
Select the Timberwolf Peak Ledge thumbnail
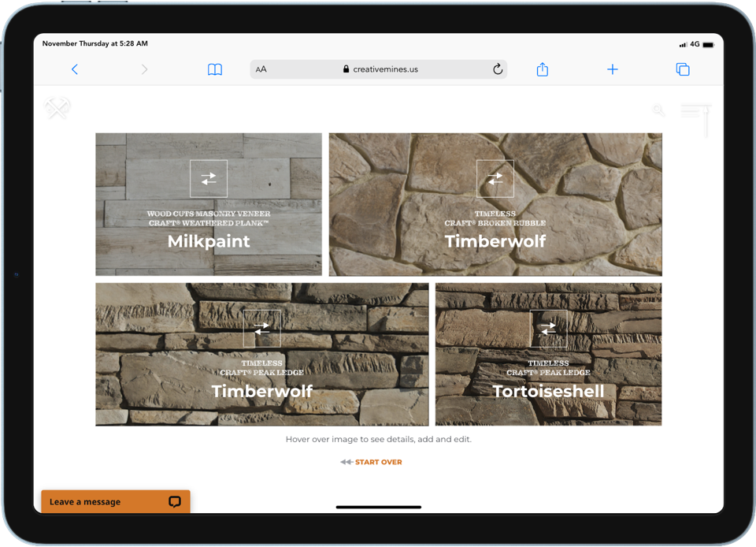click(262, 353)
